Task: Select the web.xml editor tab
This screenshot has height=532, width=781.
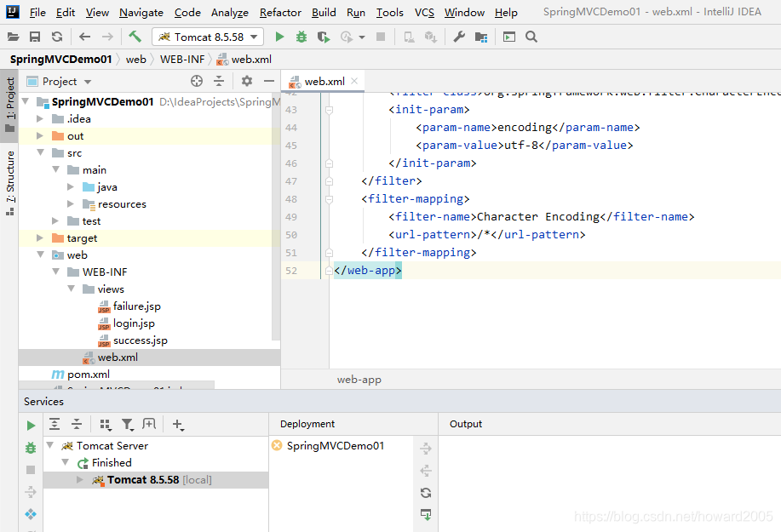Action: [x=324, y=81]
